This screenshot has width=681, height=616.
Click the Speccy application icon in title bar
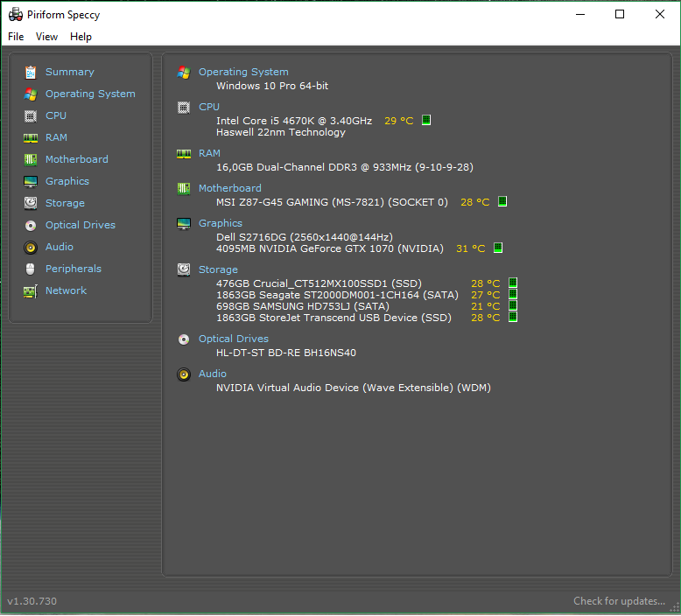click(x=16, y=14)
